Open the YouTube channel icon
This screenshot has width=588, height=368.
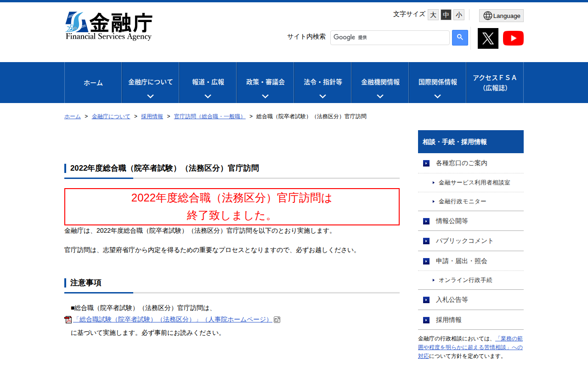pyautogui.click(x=513, y=38)
